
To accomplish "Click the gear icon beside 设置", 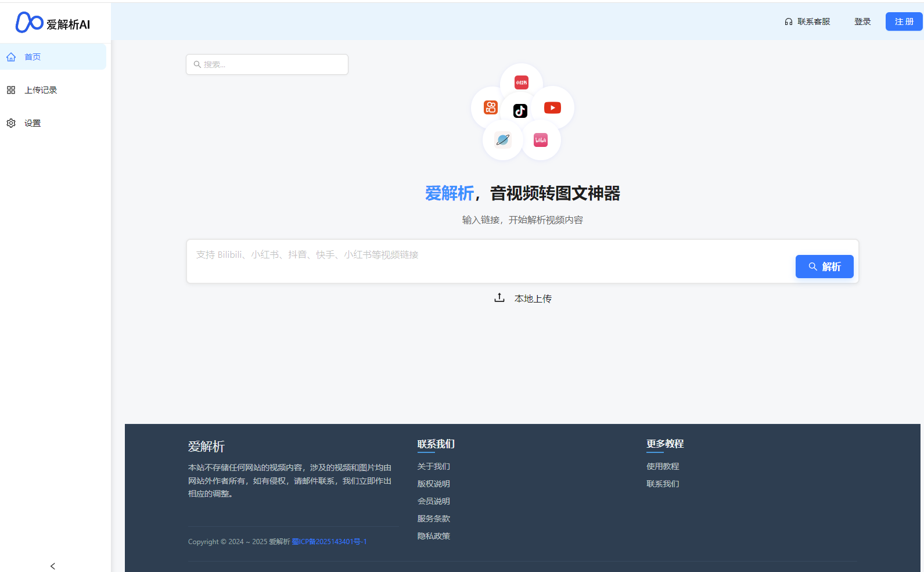I will pyautogui.click(x=11, y=123).
